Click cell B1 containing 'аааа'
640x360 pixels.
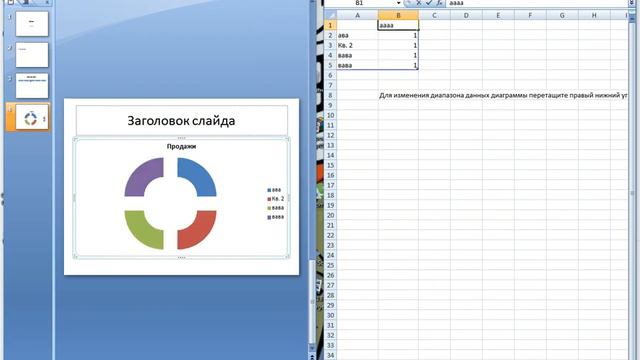[398, 25]
